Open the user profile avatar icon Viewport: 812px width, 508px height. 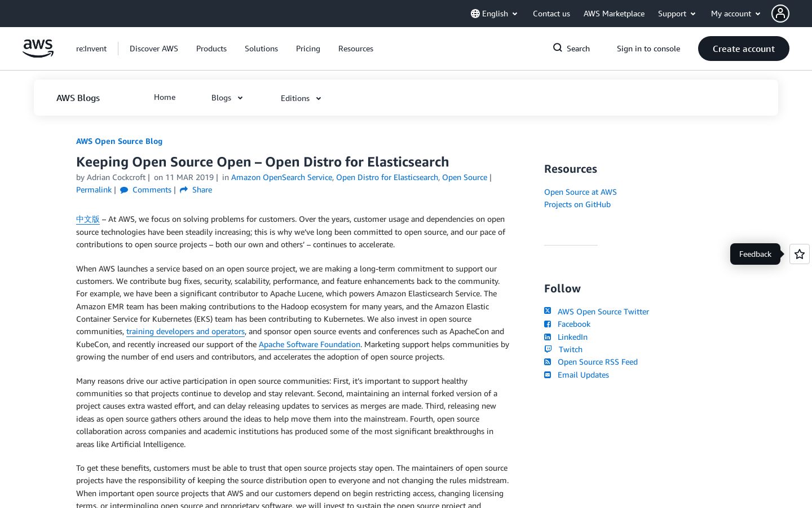tap(780, 14)
